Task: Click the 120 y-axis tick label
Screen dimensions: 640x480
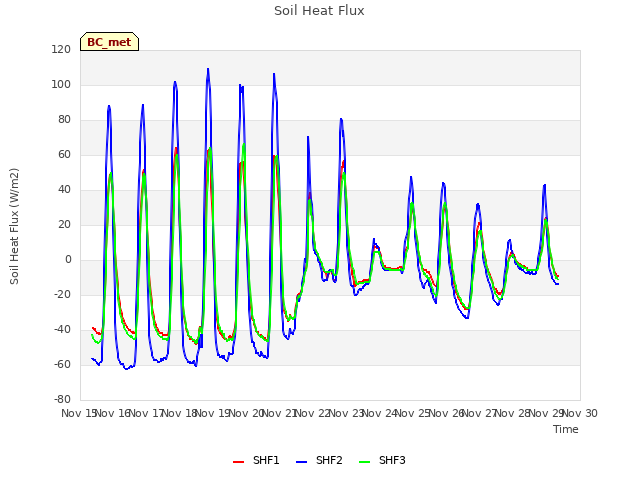Action: pos(61,49)
